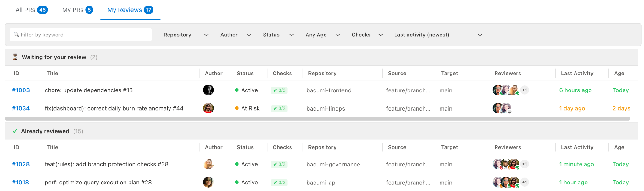The height and width of the screenshot is (191, 644).
Task: Click the reviewer avatars on PR #1034
Action: (502, 108)
